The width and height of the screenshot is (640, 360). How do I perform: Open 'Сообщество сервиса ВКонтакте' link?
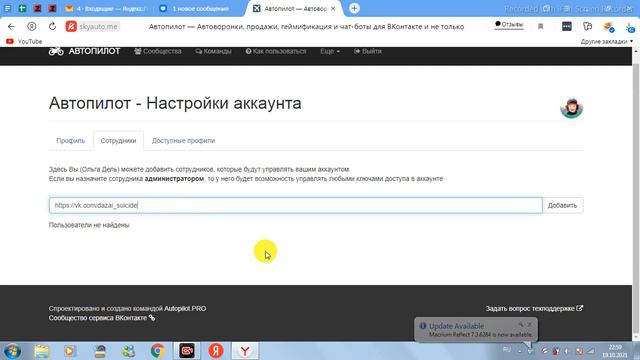(102, 318)
